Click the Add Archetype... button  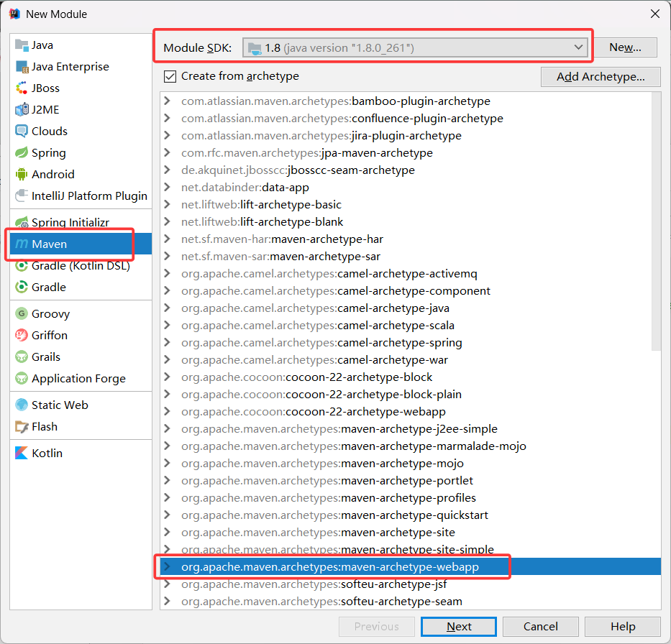[x=601, y=76]
